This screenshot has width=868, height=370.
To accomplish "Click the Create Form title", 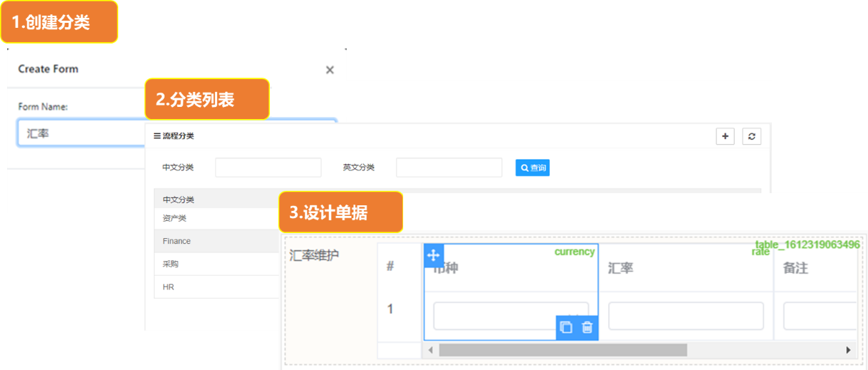I will click(48, 69).
